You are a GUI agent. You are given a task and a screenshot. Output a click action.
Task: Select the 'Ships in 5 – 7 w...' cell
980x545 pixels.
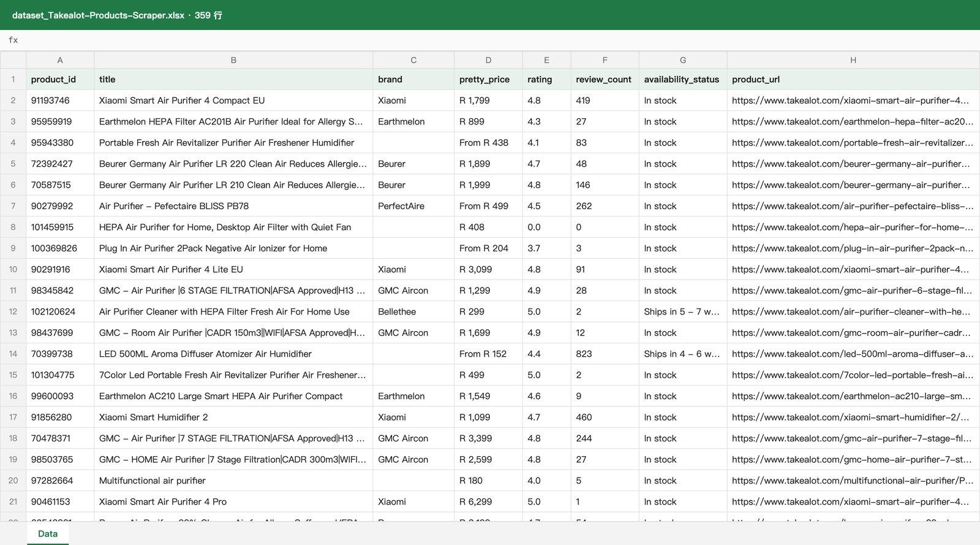683,311
